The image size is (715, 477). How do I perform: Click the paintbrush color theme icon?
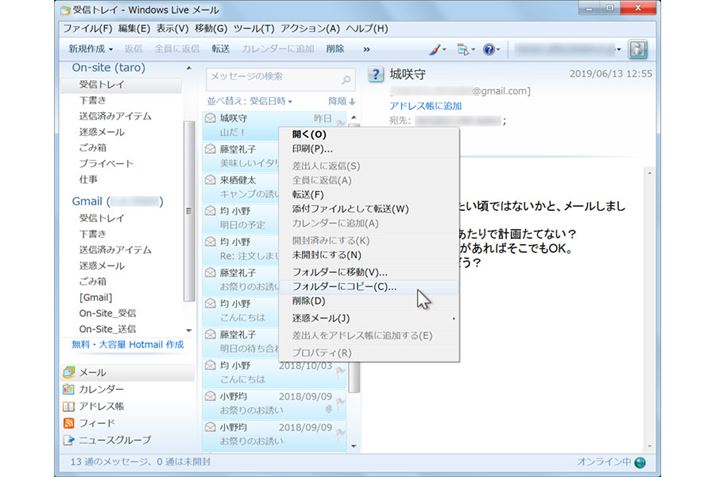(436, 48)
